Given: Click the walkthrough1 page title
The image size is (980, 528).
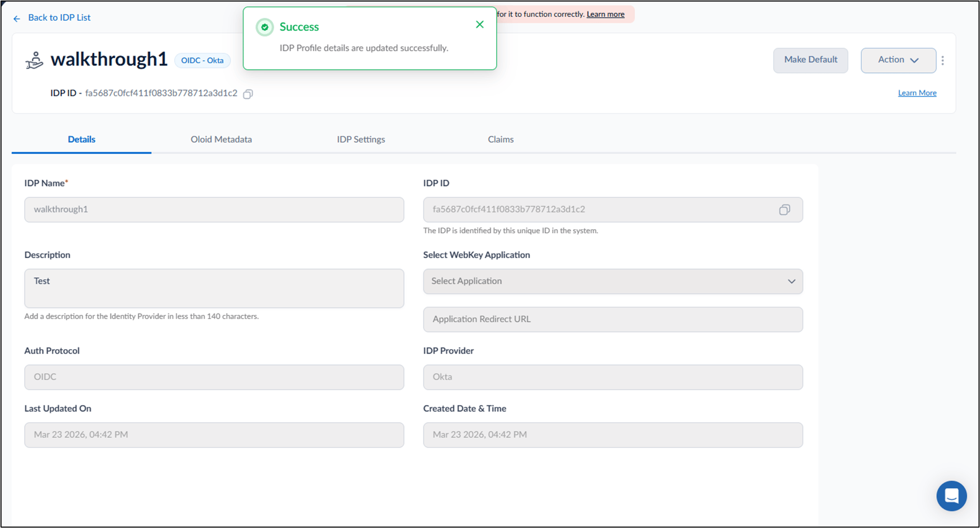Looking at the screenshot, I should tap(109, 59).
